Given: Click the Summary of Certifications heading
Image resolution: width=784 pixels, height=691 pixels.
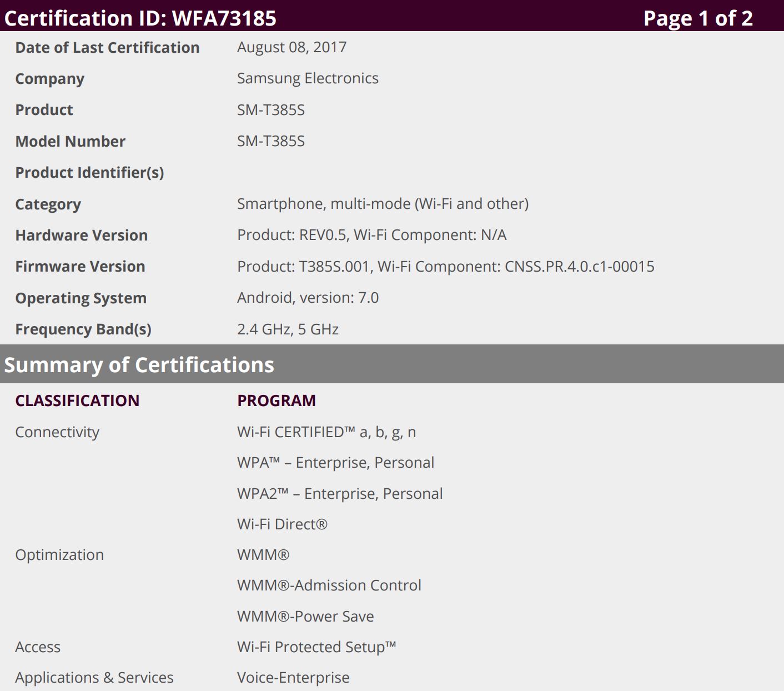Looking at the screenshot, I should coord(139,365).
